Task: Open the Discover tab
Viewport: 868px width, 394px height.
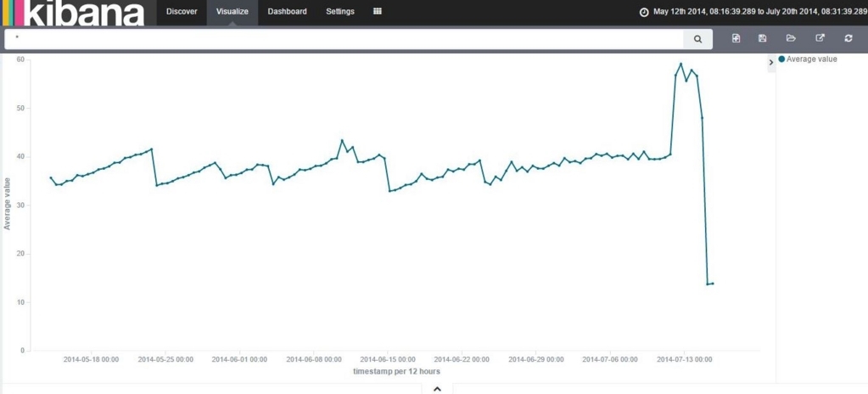Action: coord(182,12)
